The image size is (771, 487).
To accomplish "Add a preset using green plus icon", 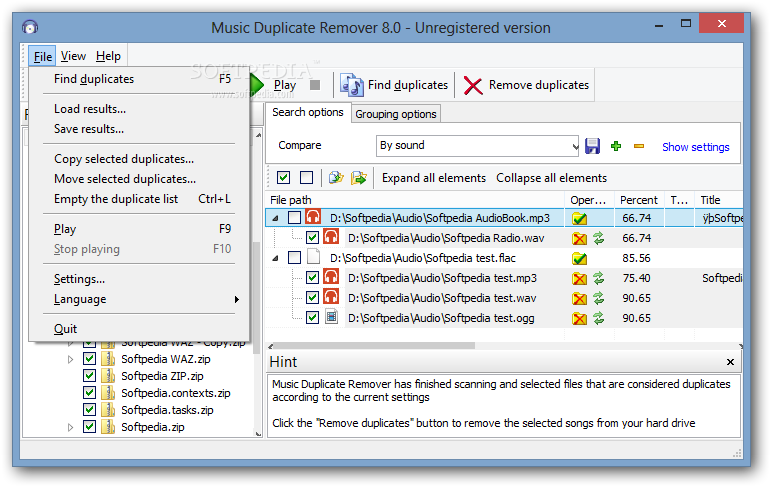I will tap(616, 146).
